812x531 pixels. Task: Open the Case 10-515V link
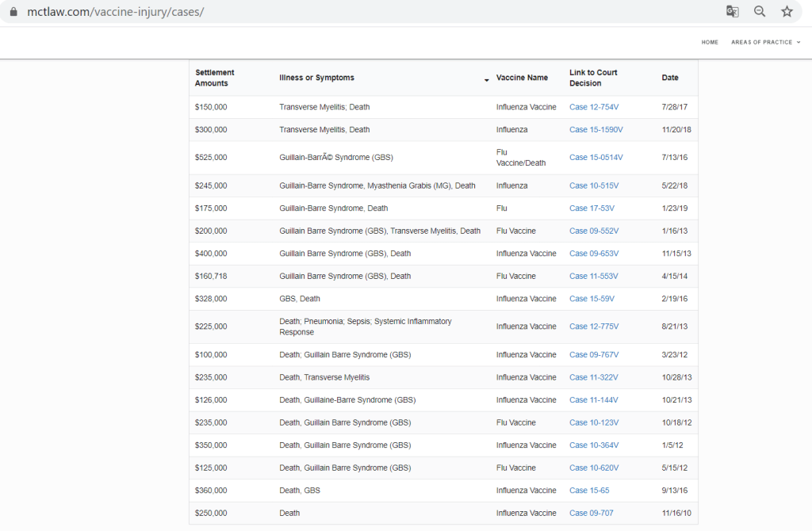point(594,185)
